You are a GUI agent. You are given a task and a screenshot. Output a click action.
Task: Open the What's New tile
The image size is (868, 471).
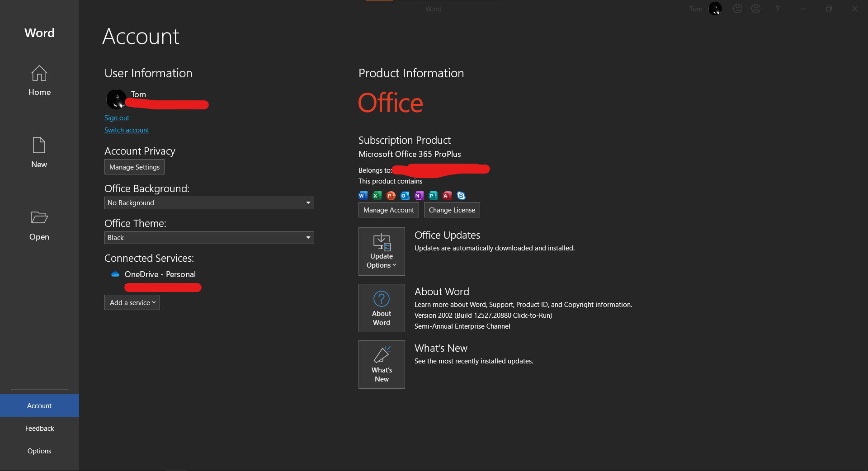coord(382,365)
